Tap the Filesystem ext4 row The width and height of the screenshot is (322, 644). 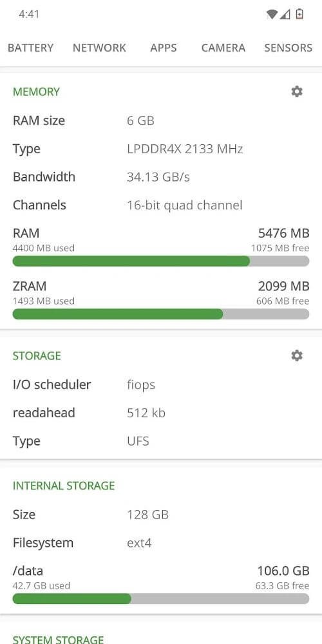tap(161, 543)
